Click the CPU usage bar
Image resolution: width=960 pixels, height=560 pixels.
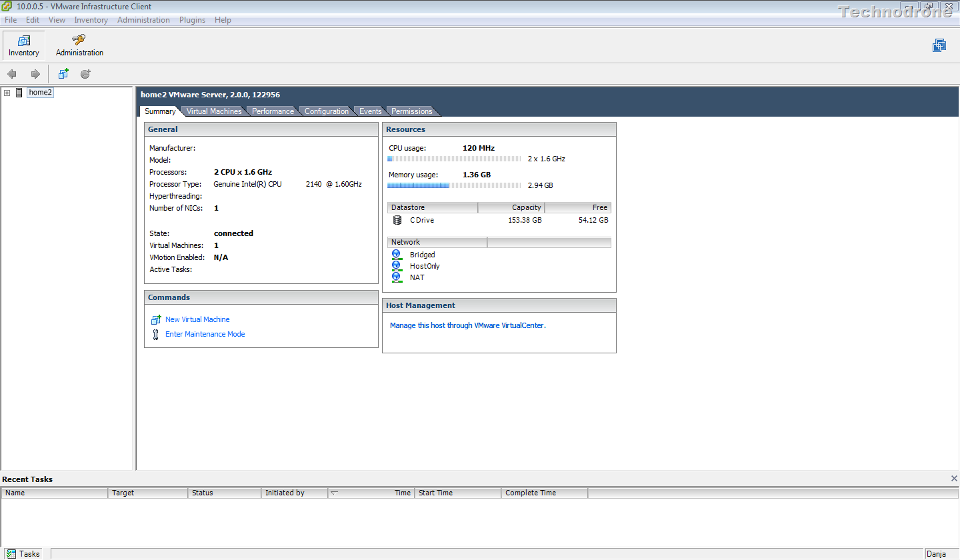(x=454, y=159)
